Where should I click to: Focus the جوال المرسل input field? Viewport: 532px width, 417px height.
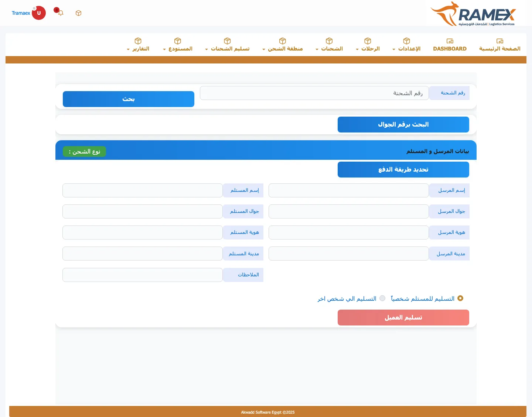pyautogui.click(x=349, y=211)
